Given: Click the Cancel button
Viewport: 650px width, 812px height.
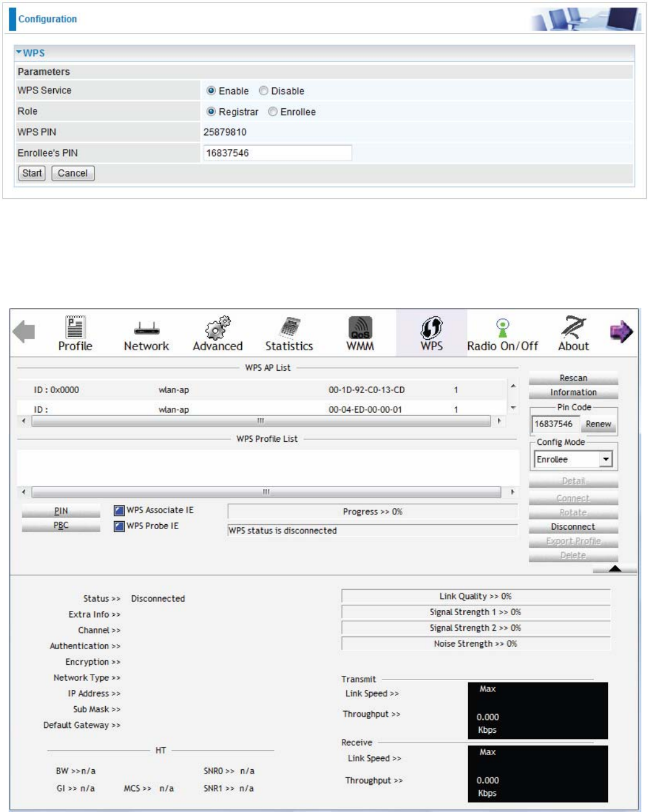Looking at the screenshot, I should pyautogui.click(x=73, y=173).
